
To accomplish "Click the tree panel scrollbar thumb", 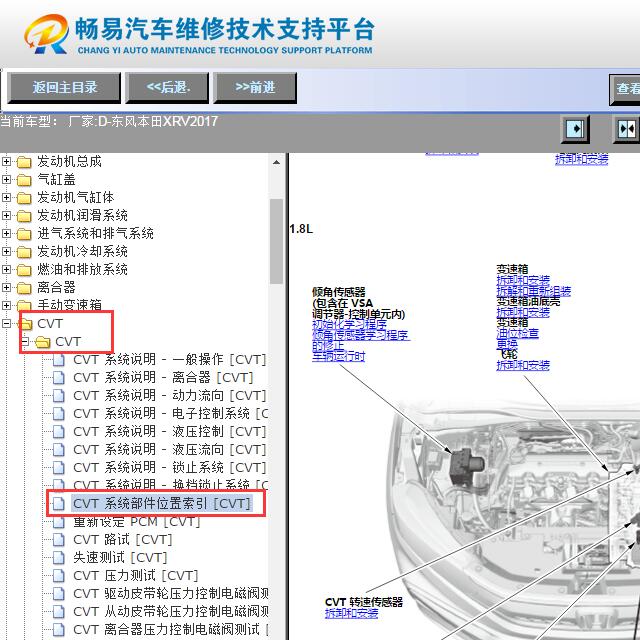I will click(x=276, y=241).
